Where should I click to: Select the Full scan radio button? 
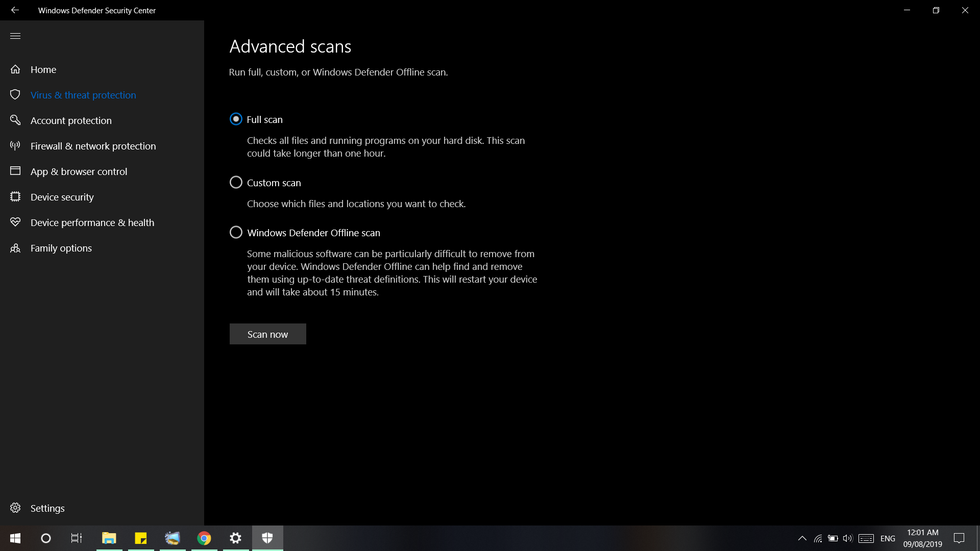click(236, 119)
